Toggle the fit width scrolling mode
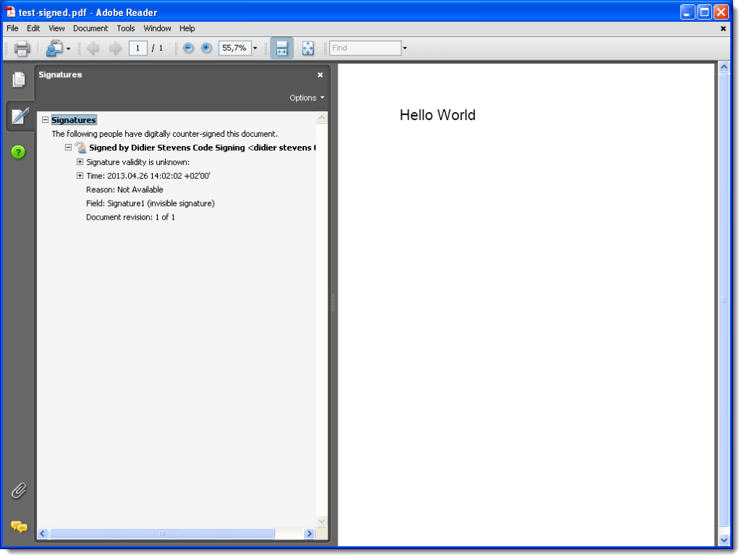This screenshot has height=560, width=744. 281,49
